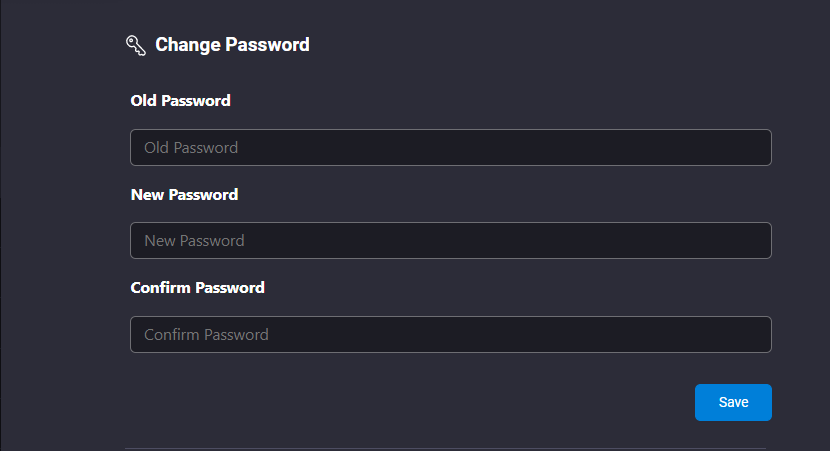
Task: Click the blue Save button
Action: pos(733,402)
